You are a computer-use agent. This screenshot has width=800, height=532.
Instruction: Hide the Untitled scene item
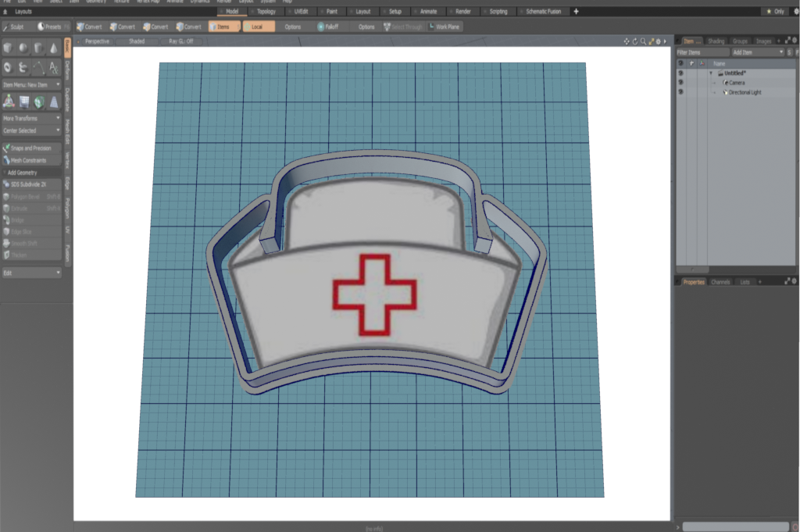(x=680, y=73)
